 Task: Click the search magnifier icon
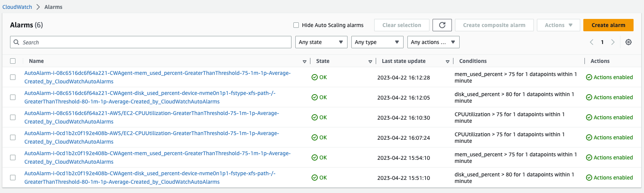pyautogui.click(x=16, y=42)
